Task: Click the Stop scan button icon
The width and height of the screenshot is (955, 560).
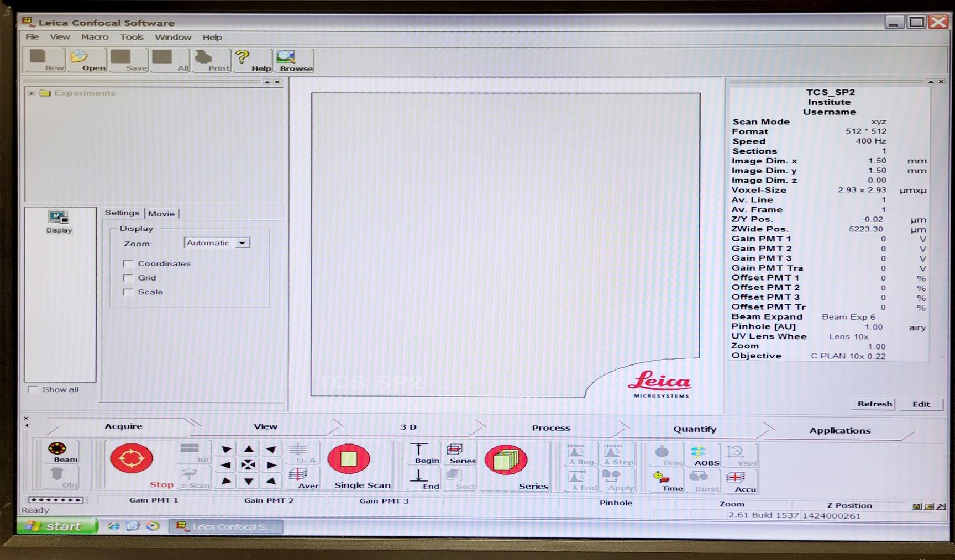Action: pos(130,458)
